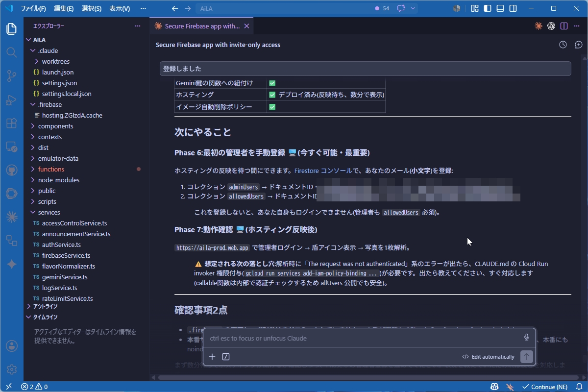588x392 pixels.
Task: Open the Firestore console link
Action: click(323, 171)
